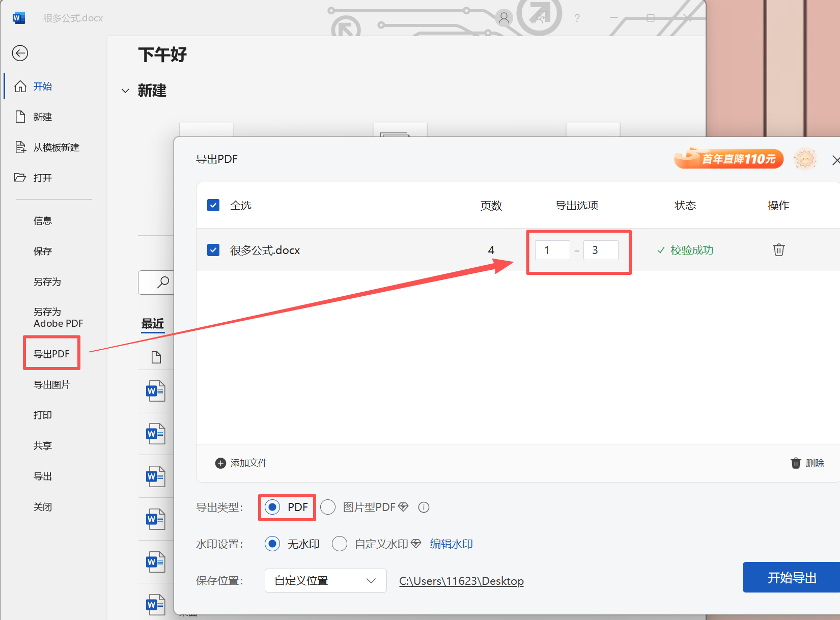Expand the Word document thumbnail list item
Screen dimensions: 840x620
click(x=154, y=391)
